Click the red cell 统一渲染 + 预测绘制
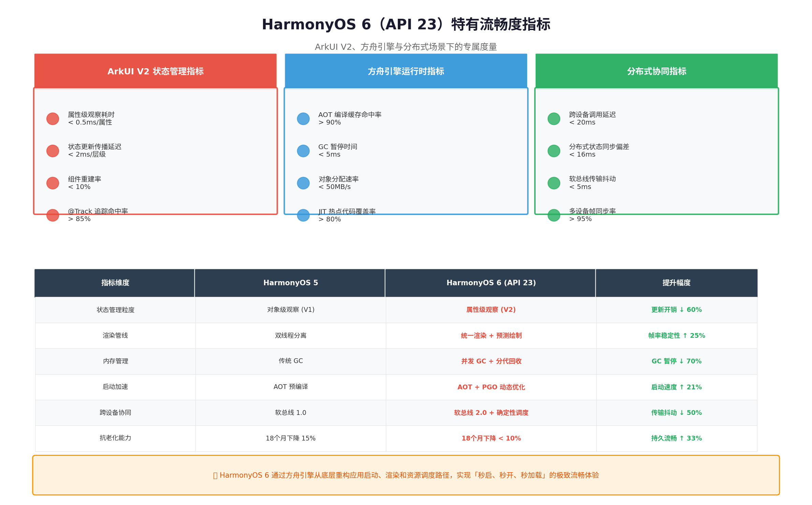The width and height of the screenshot is (812, 505). click(x=491, y=336)
